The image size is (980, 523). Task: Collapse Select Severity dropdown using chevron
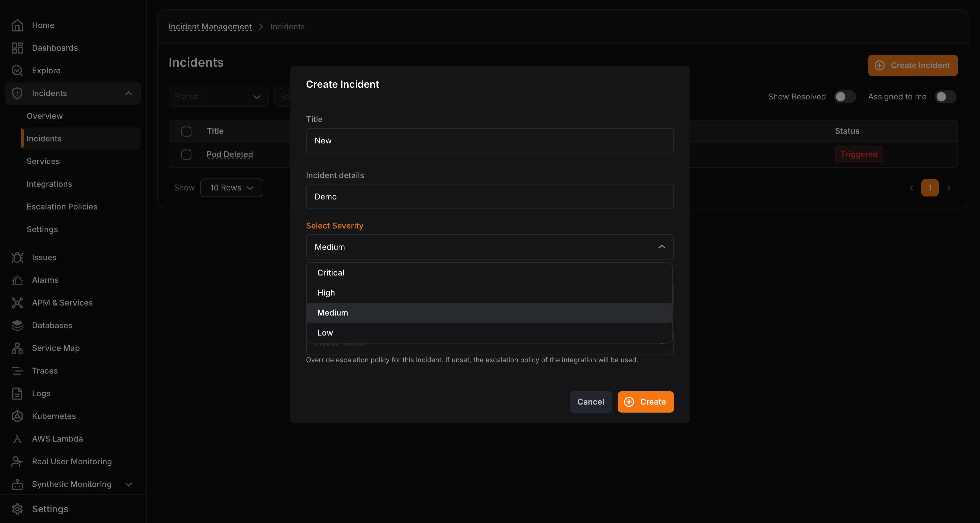pos(662,247)
